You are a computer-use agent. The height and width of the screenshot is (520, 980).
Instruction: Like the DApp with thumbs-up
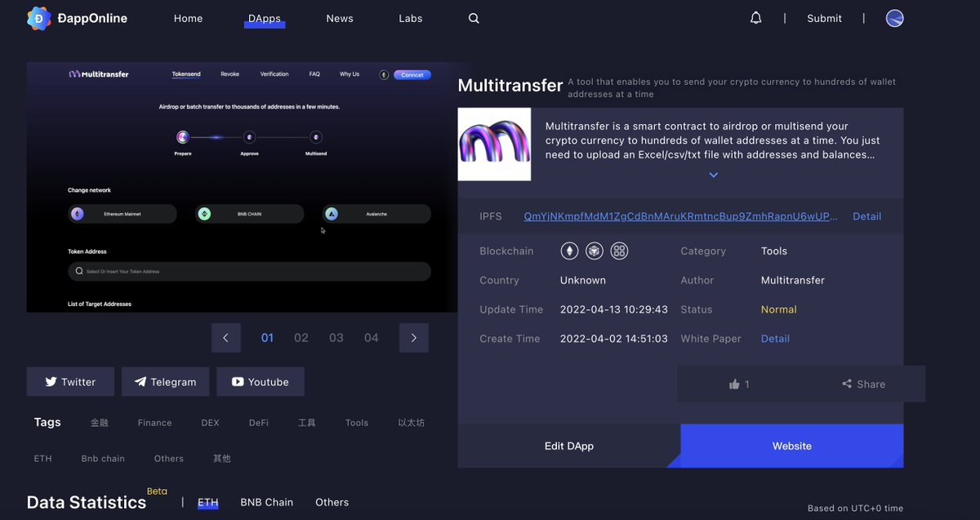pyautogui.click(x=739, y=384)
